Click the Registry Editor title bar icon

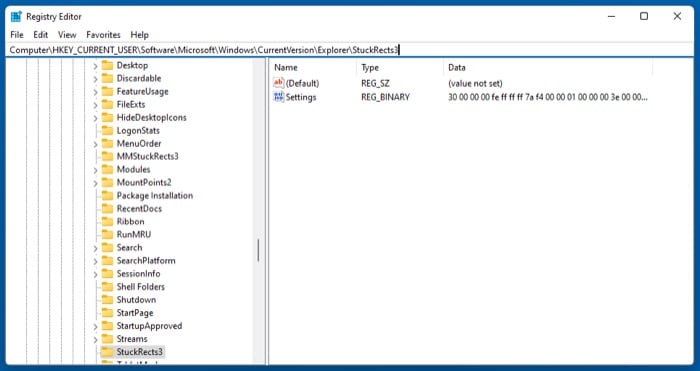(16, 17)
